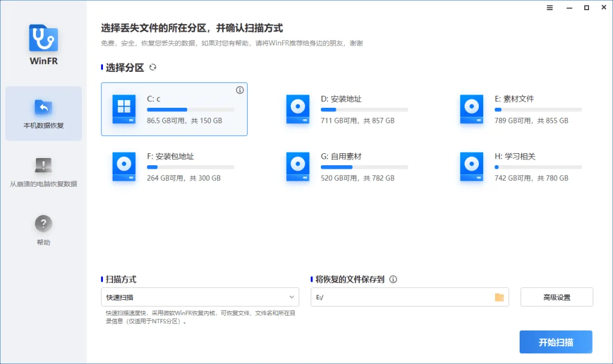
Task: Open the folder picker icon for save path
Action: coord(499,297)
